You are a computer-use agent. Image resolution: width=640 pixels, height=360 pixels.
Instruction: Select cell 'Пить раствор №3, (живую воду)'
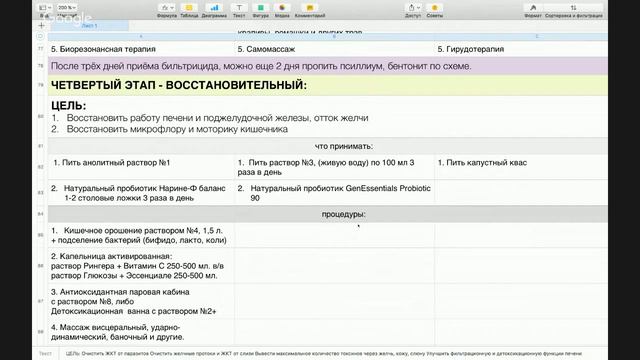pyautogui.click(x=334, y=167)
